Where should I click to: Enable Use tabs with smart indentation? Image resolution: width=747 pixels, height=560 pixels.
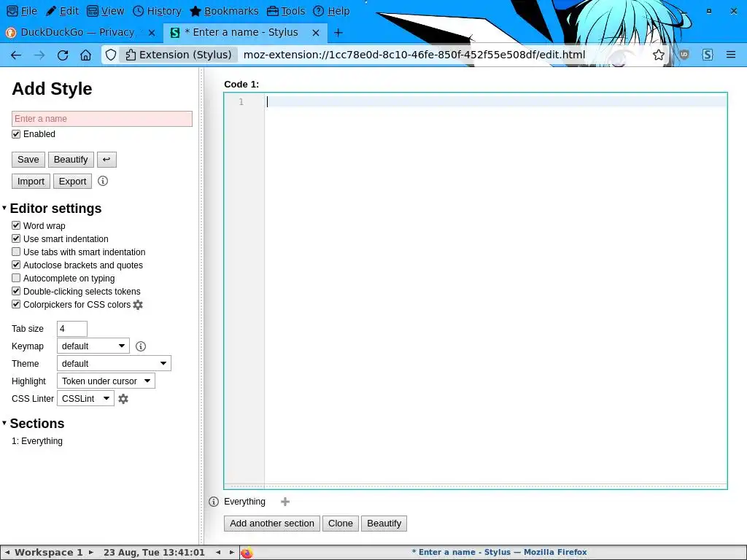(x=16, y=252)
